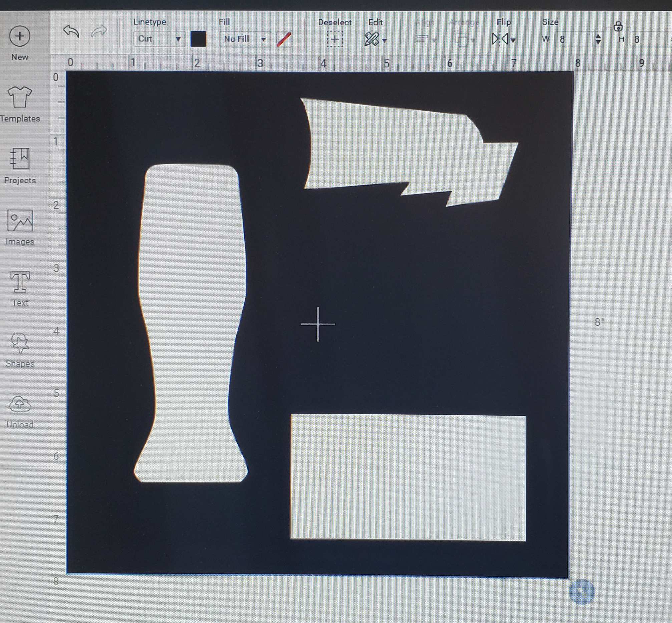Expand the No Fill dropdown
The width and height of the screenshot is (672, 623).
click(x=245, y=39)
